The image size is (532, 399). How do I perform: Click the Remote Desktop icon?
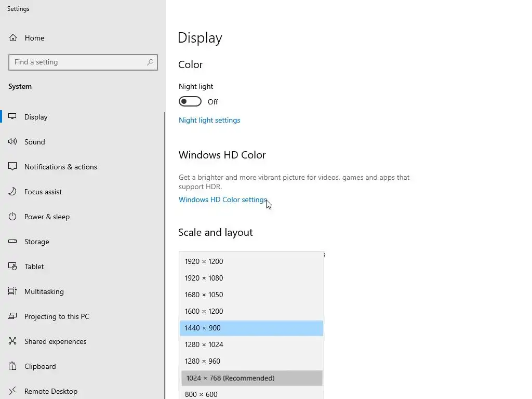click(x=12, y=391)
